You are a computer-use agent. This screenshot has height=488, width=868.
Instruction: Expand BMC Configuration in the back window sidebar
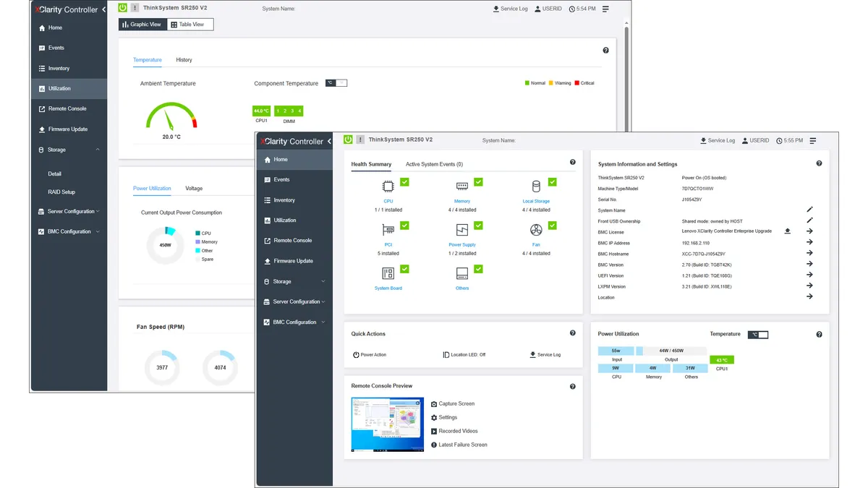click(x=98, y=231)
